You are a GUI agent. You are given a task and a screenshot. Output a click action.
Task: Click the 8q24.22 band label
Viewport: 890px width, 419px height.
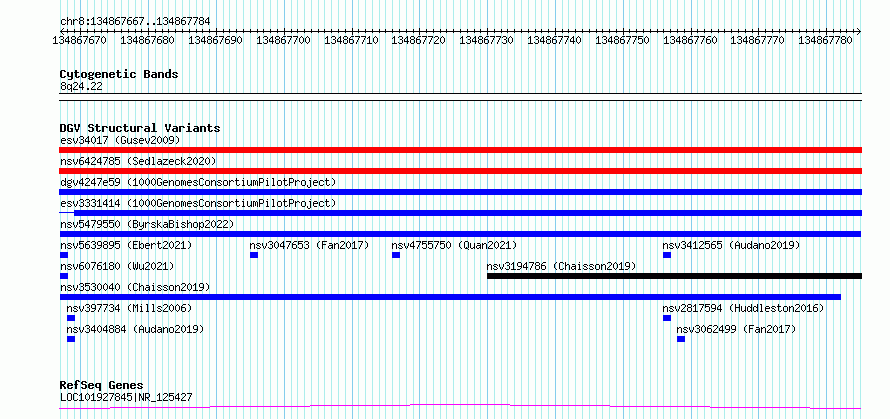(x=81, y=86)
